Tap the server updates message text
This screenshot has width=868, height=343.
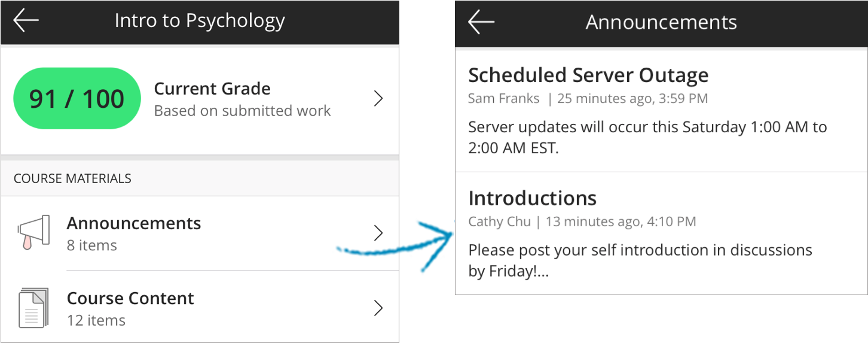647,137
